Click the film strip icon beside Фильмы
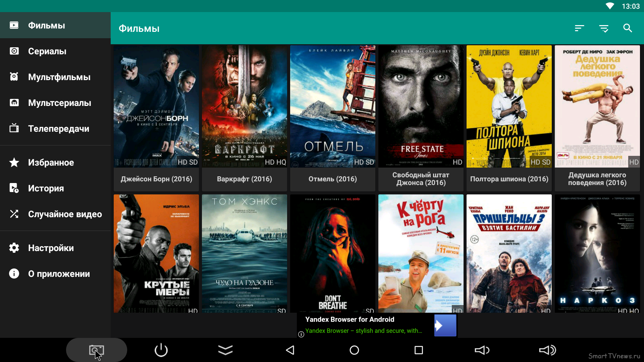The height and width of the screenshot is (362, 644). click(x=14, y=25)
